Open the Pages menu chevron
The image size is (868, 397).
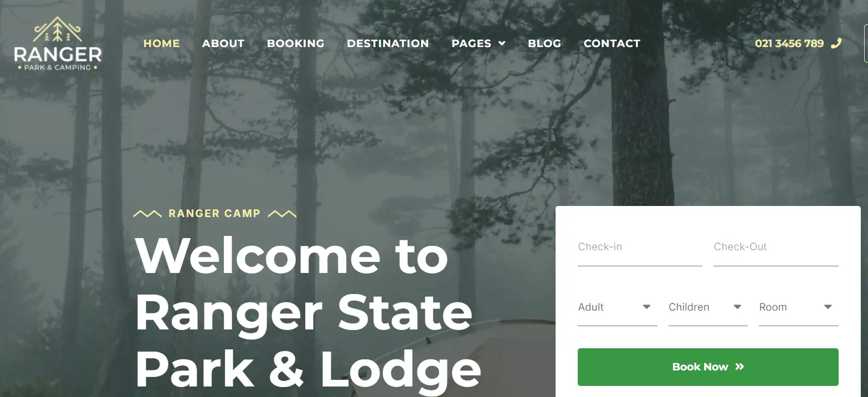pos(502,43)
